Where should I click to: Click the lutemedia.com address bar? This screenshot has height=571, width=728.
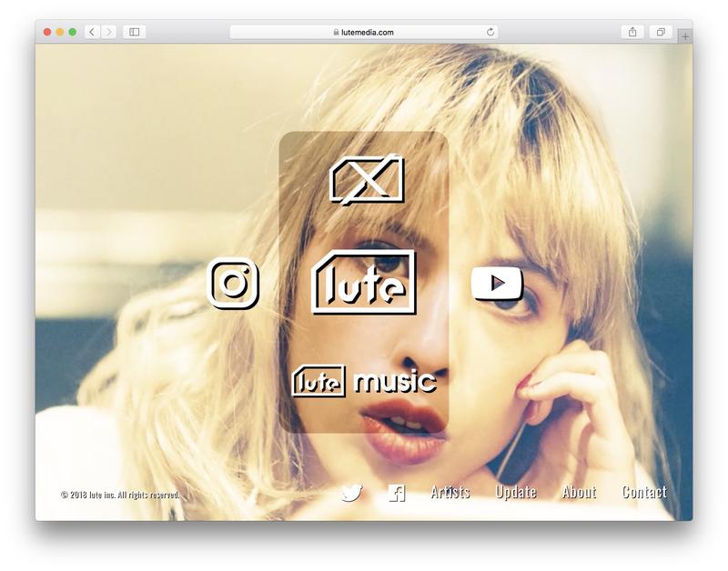364,32
